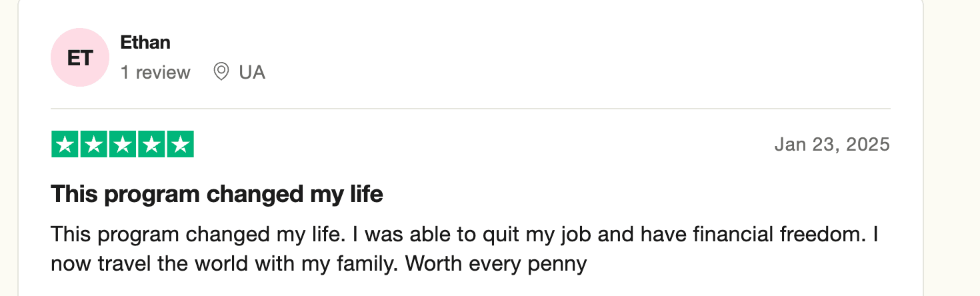Click the sentence "Worth every penny"
Image resolution: width=980 pixels, height=296 pixels.
click(495, 264)
